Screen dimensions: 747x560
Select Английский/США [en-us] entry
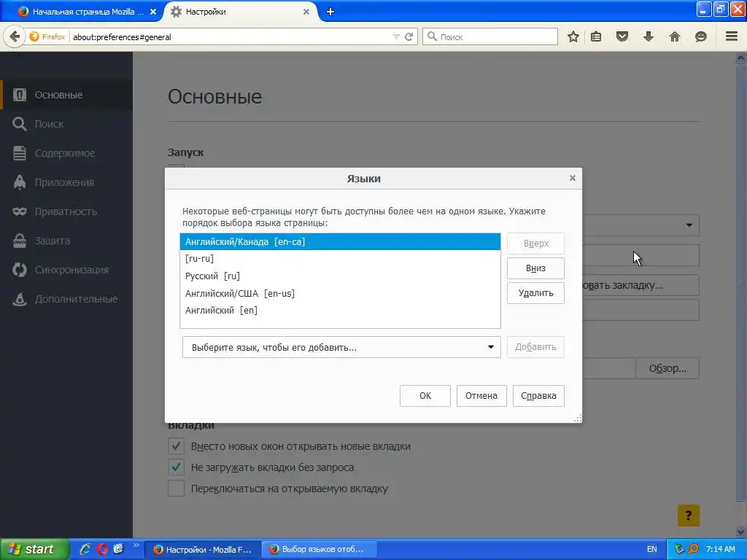pyautogui.click(x=340, y=293)
